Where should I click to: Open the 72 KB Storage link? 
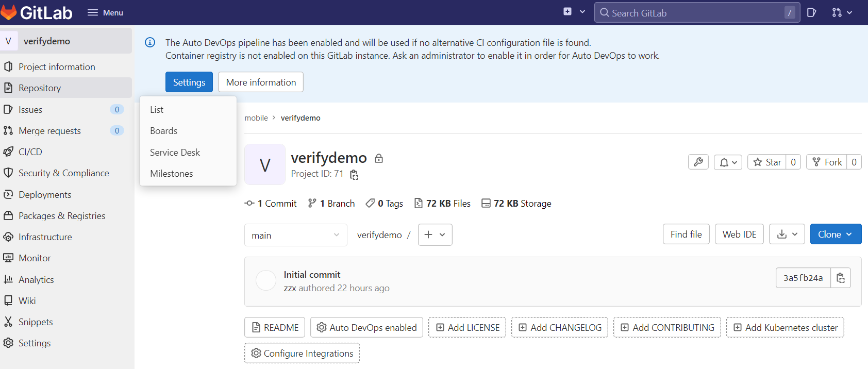click(516, 203)
